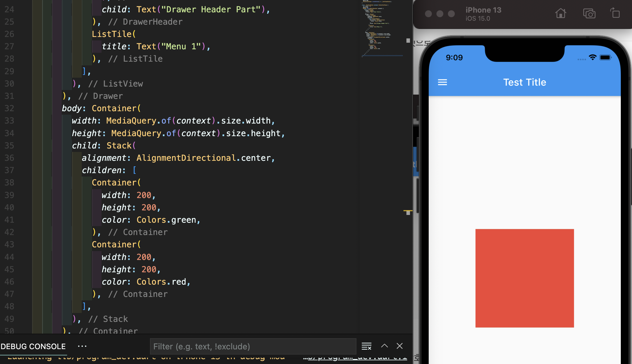Open the panel's more options ellipsis
This screenshot has width=632, height=364.
82,346
